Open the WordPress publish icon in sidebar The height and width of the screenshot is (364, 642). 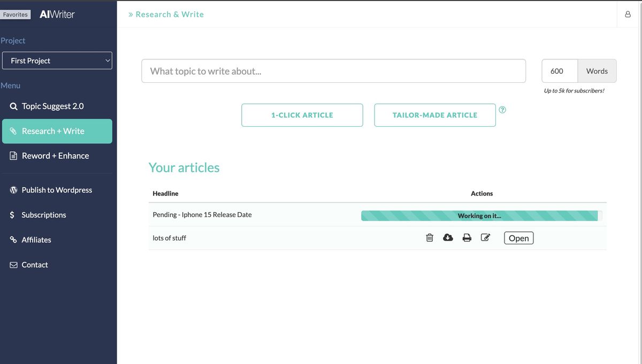13,190
